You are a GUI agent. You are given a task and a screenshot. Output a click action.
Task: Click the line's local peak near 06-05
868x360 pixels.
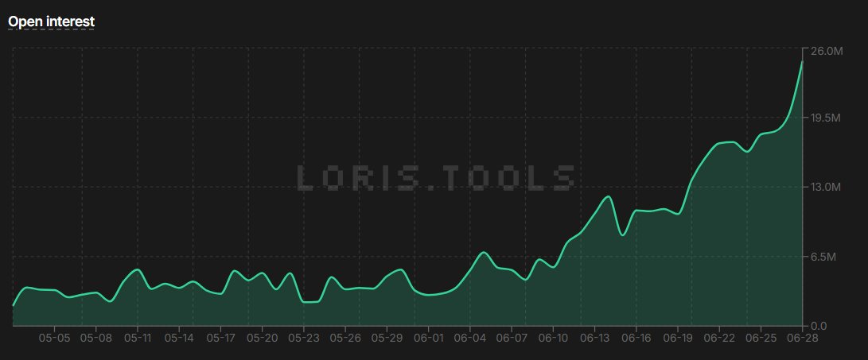click(483, 252)
